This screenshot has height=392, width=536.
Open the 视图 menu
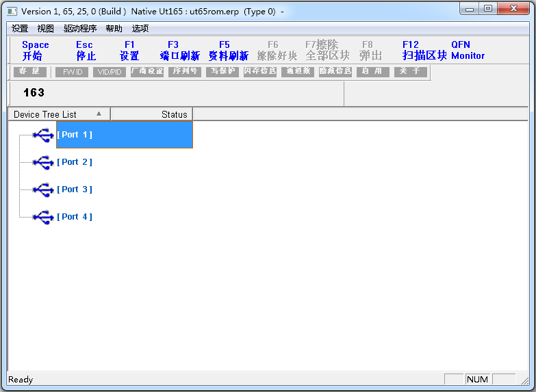coord(45,28)
